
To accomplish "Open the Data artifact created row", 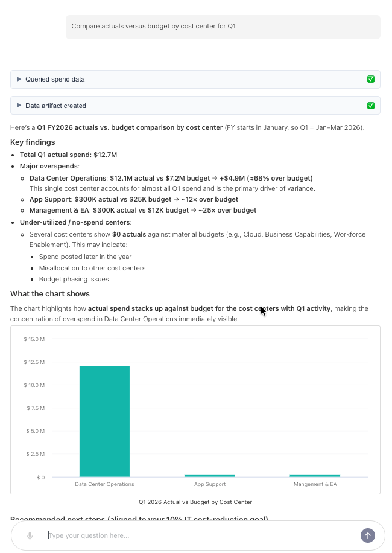I will (x=195, y=106).
